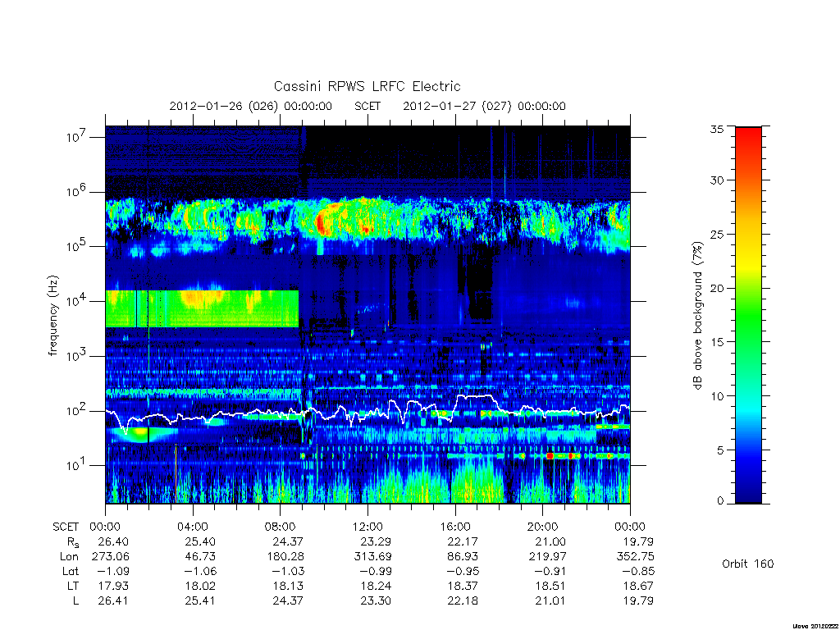840x630 pixels.
Task: Click the "Rs" row label
Action: 73,542
